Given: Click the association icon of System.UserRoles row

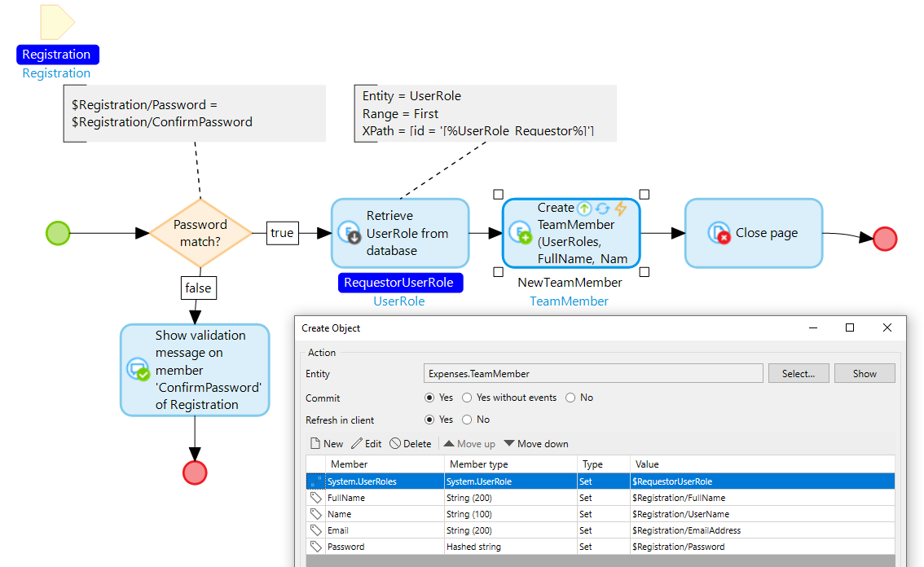Looking at the screenshot, I should point(316,481).
